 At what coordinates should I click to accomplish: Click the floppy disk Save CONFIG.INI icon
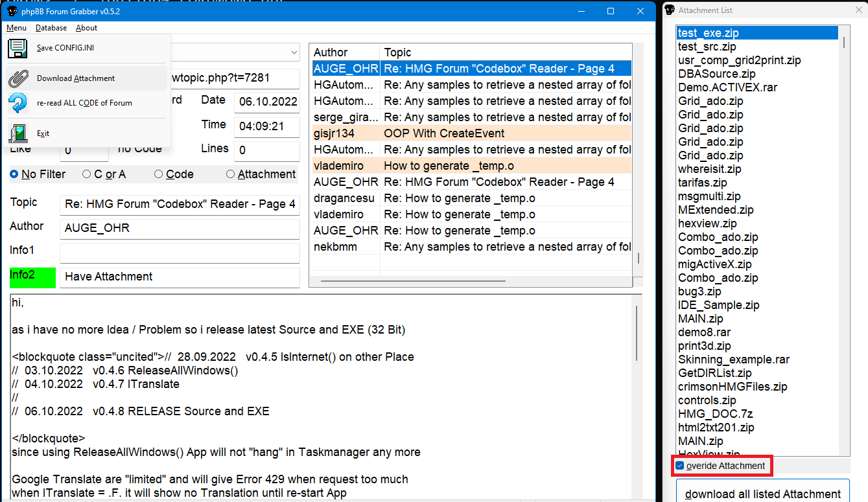pyautogui.click(x=18, y=49)
